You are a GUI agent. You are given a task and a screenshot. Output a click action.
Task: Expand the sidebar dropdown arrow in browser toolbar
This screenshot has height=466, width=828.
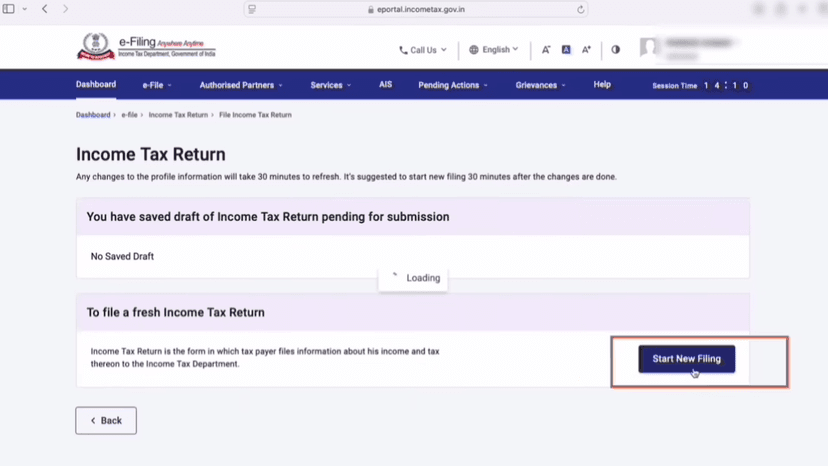click(24, 9)
